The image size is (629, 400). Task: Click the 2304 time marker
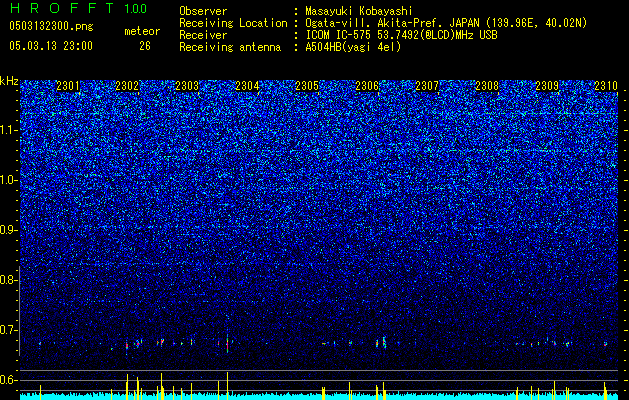248,86
